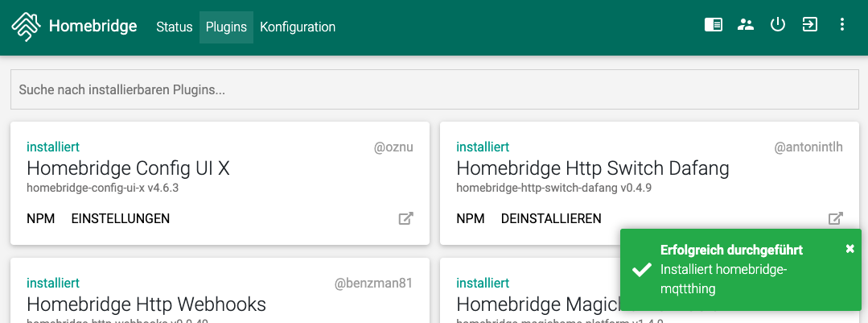Viewport: 868px width, 323px height.
Task: Click 'Installiert homebridge-mqttthing' notification message
Action: pos(724,279)
